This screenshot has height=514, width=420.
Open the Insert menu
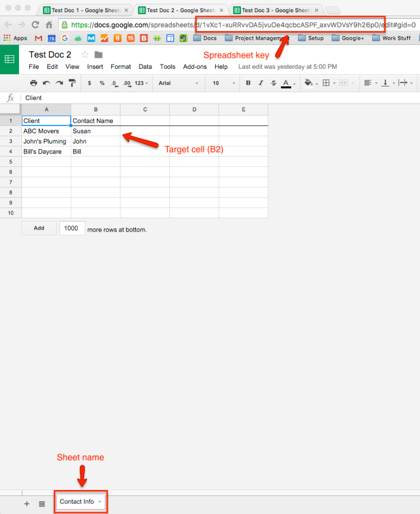click(x=95, y=67)
